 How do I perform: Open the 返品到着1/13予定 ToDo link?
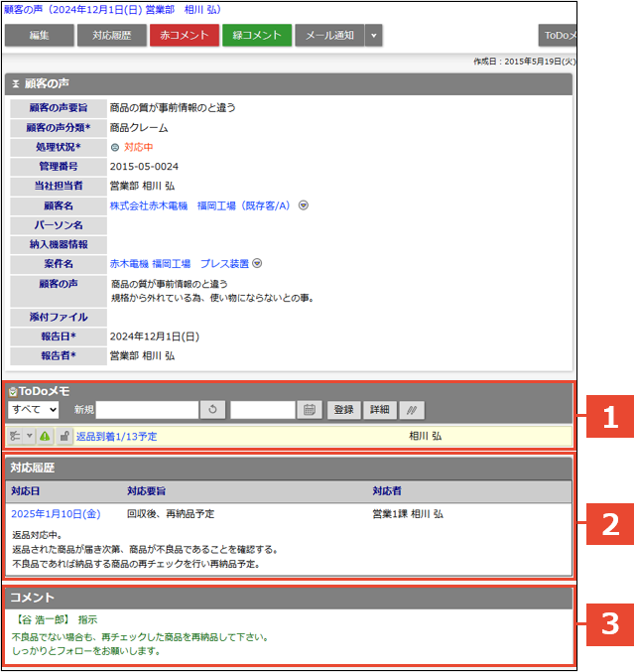(116, 437)
